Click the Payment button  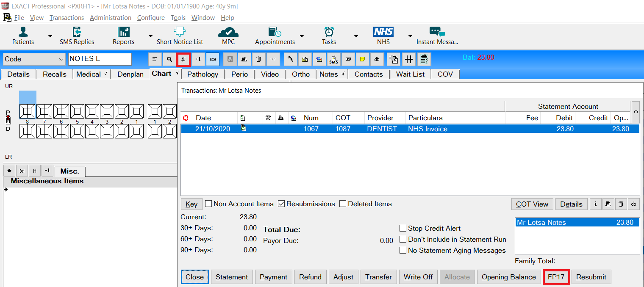coord(273,277)
